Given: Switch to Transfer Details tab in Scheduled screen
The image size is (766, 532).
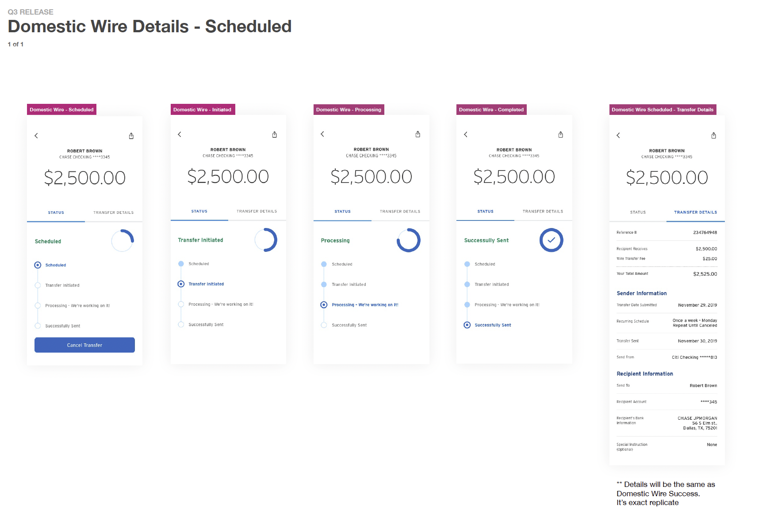Looking at the screenshot, I should click(x=113, y=213).
